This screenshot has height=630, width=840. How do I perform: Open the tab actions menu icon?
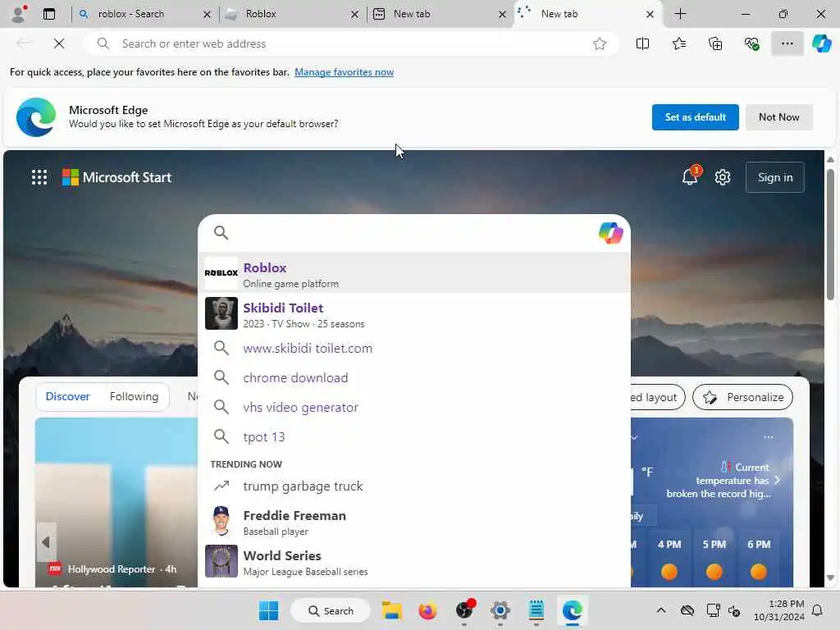(x=48, y=14)
